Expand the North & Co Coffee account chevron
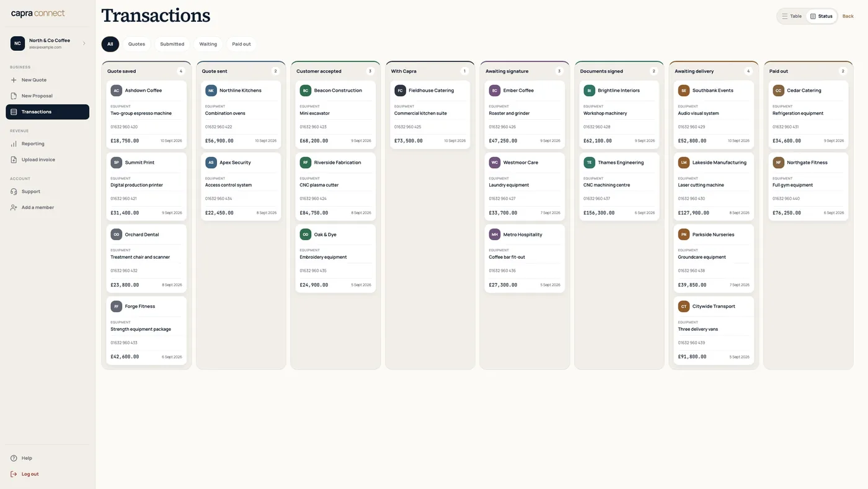 pyautogui.click(x=84, y=43)
